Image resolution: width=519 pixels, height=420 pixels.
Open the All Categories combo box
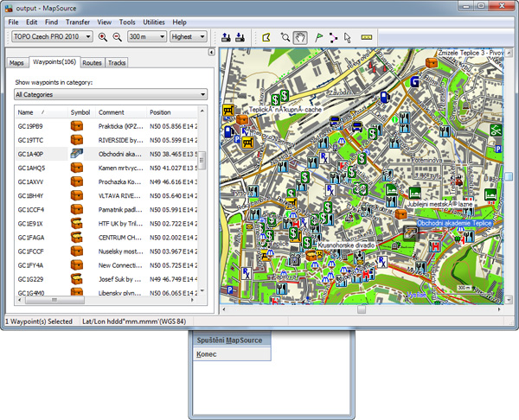(110, 94)
